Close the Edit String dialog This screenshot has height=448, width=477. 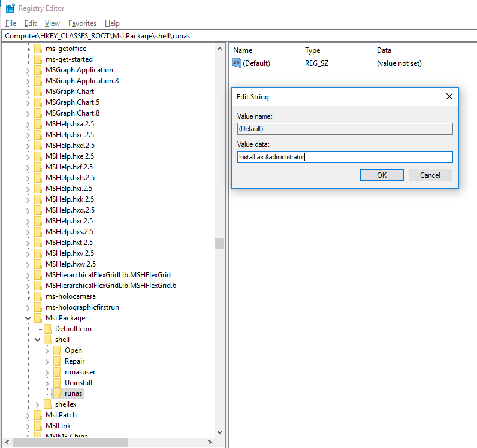click(449, 96)
